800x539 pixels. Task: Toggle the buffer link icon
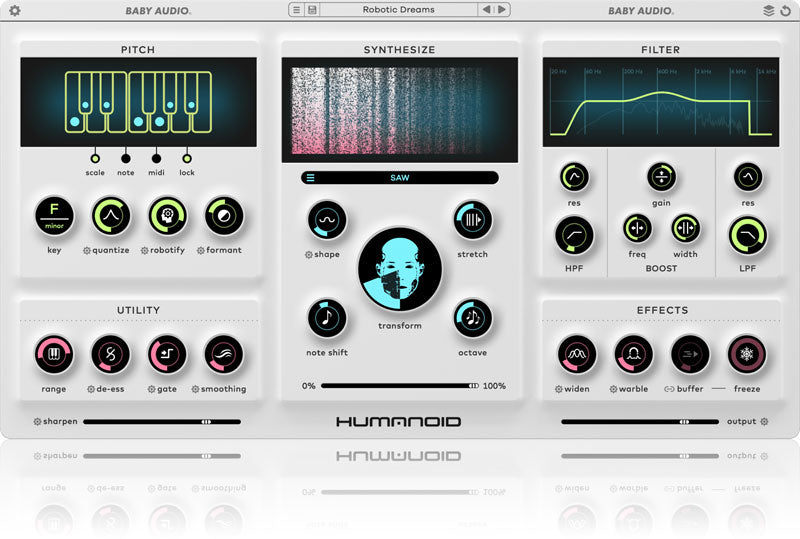coord(669,389)
